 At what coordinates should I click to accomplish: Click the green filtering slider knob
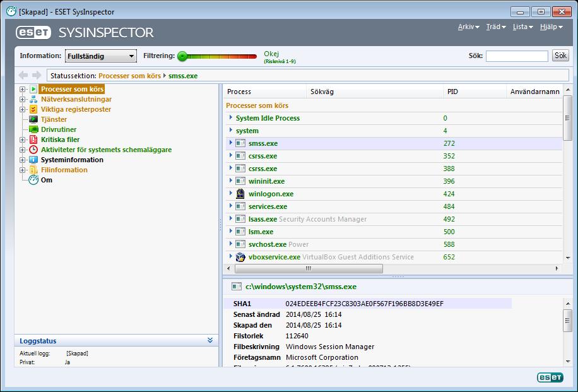click(x=182, y=56)
